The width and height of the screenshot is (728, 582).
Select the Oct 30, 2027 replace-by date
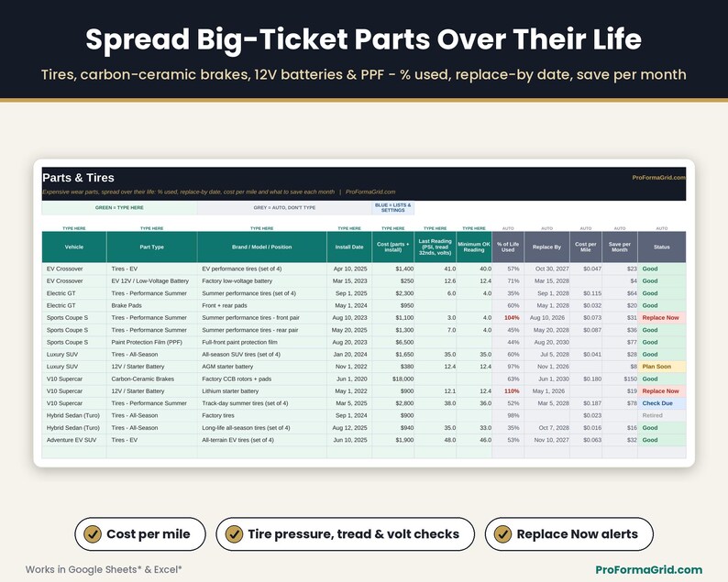547,269
